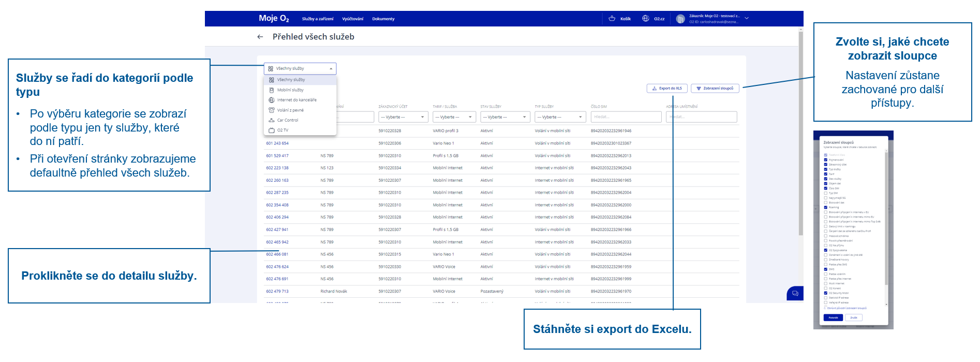Open the chat bubble widget
This screenshot has height=362, width=980.
tap(795, 293)
